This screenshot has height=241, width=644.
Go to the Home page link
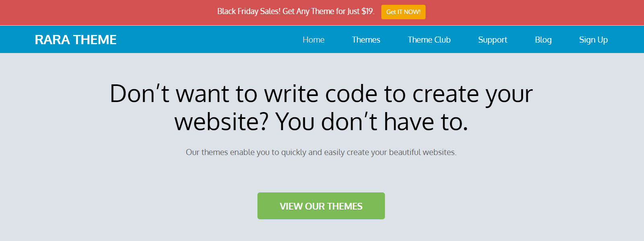[313, 40]
